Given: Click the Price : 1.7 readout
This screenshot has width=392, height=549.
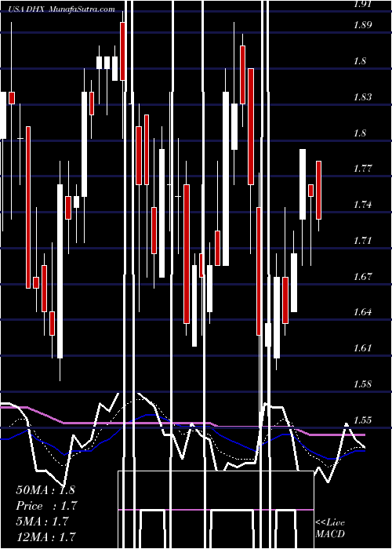Looking at the screenshot, I should [46, 506].
